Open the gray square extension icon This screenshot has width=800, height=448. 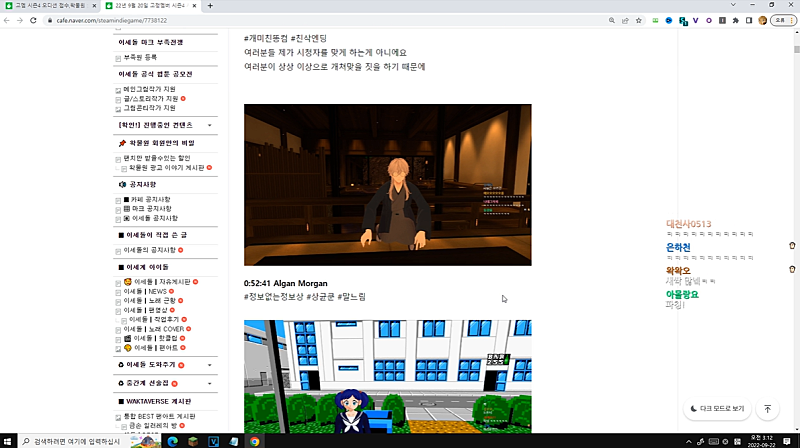(722, 20)
